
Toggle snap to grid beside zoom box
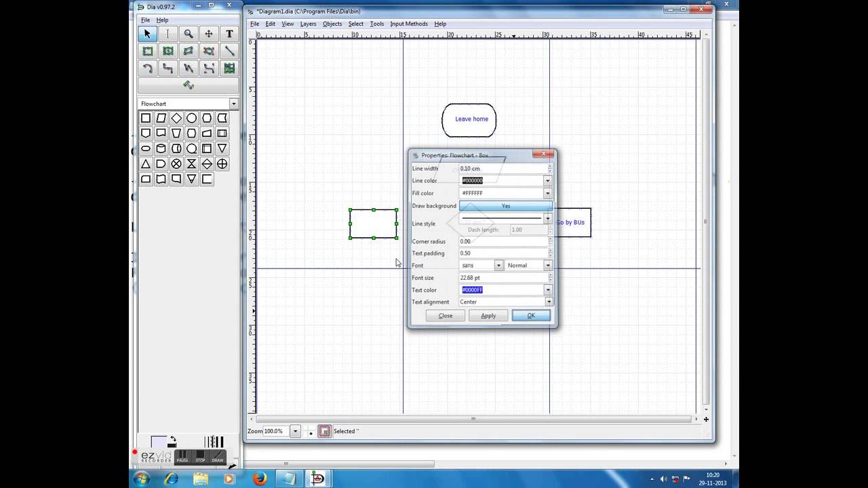[311, 432]
